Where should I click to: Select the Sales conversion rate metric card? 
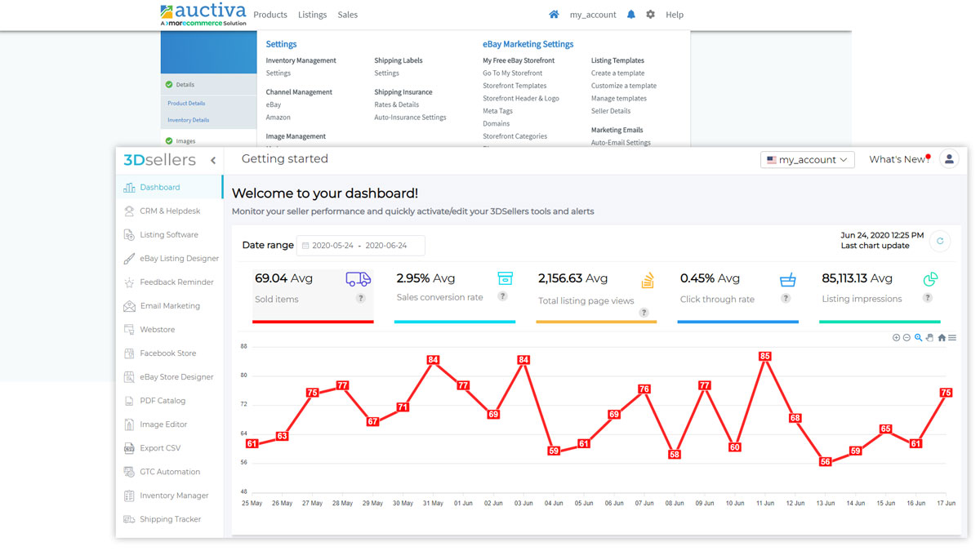tap(455, 295)
